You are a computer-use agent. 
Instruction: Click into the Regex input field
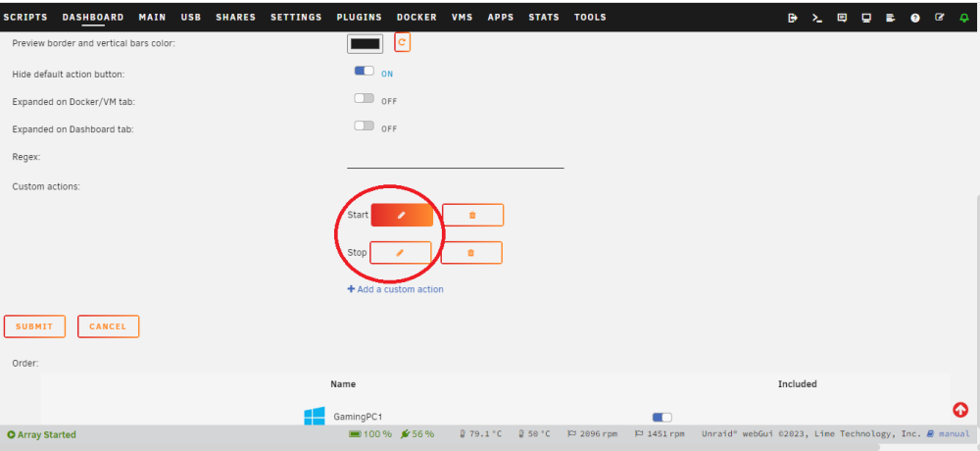[x=455, y=159]
